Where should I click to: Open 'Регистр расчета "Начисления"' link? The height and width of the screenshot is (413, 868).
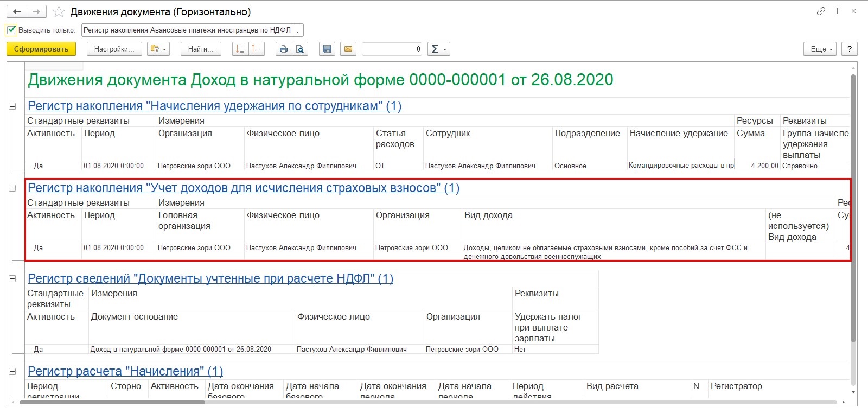tap(125, 371)
